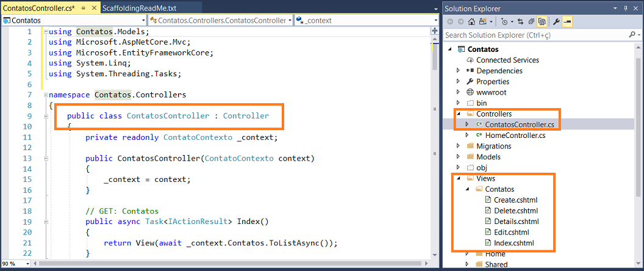Click the Create.cshtml file icon
Viewport: 644px width, 271px height.
click(488, 200)
